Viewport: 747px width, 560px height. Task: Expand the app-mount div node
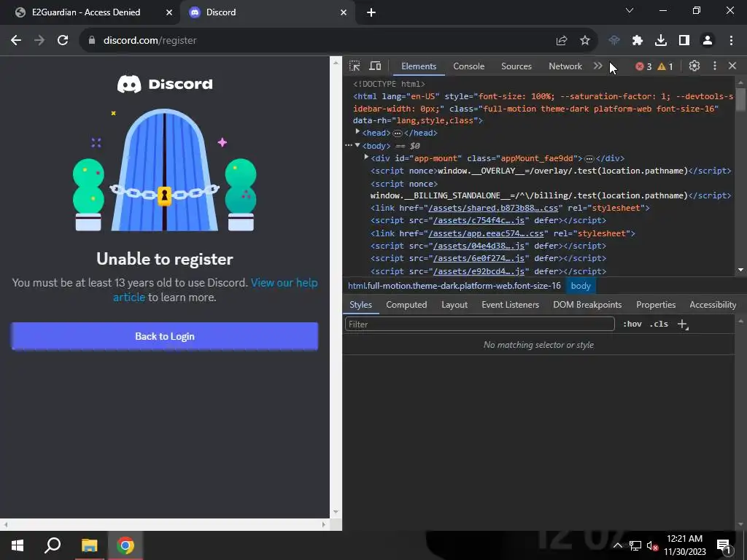coord(366,157)
